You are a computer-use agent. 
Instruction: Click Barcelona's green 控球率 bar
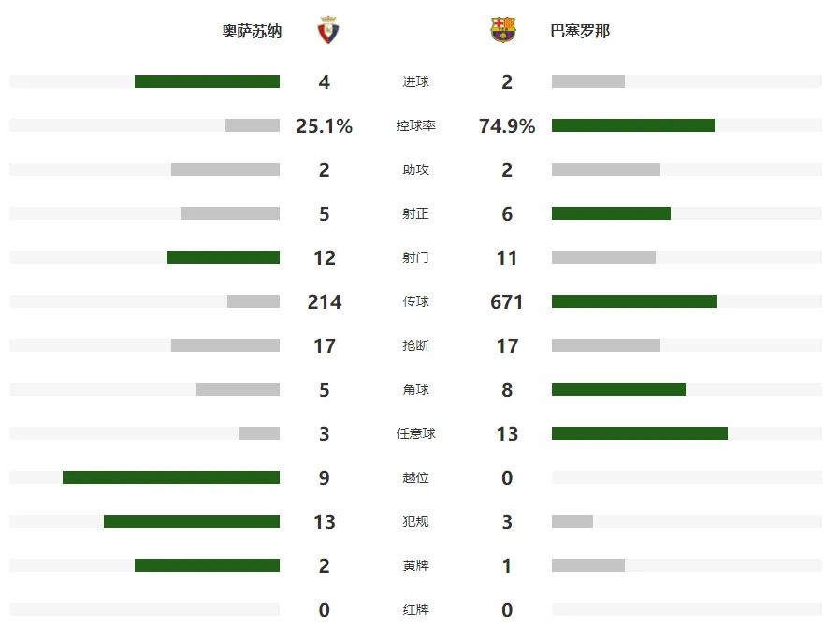click(x=633, y=125)
